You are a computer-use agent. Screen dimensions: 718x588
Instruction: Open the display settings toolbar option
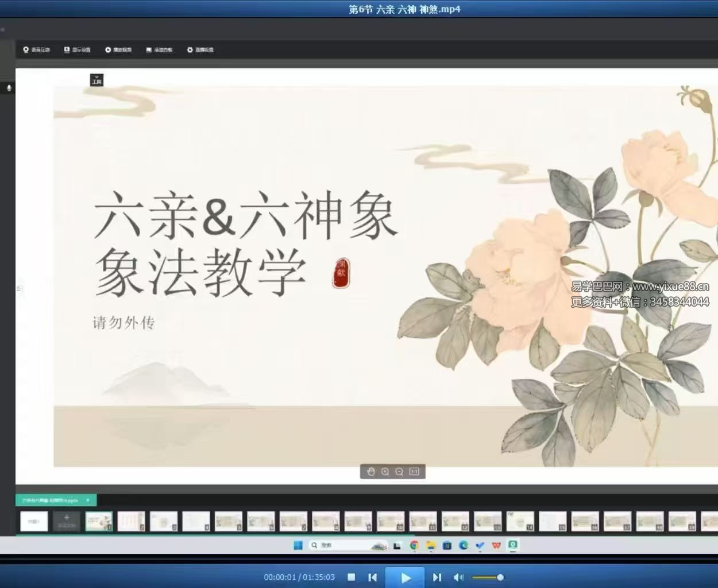pyautogui.click(x=77, y=50)
